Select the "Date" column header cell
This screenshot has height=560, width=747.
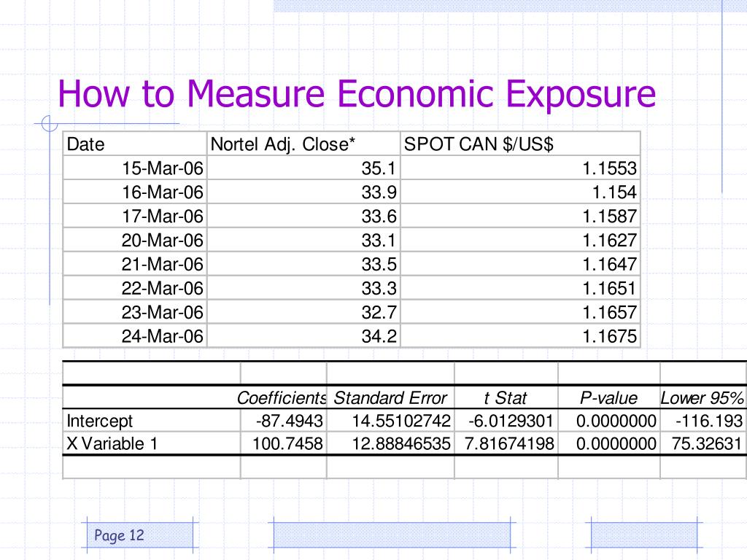[x=135, y=144]
